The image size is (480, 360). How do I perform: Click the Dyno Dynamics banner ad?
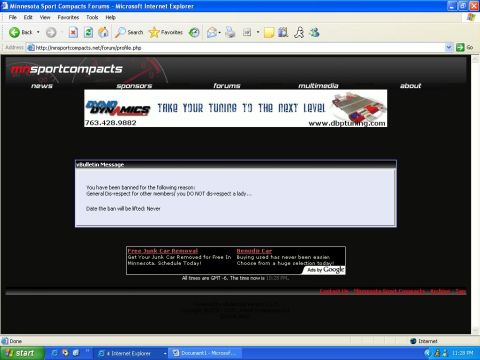pyautogui.click(x=236, y=108)
